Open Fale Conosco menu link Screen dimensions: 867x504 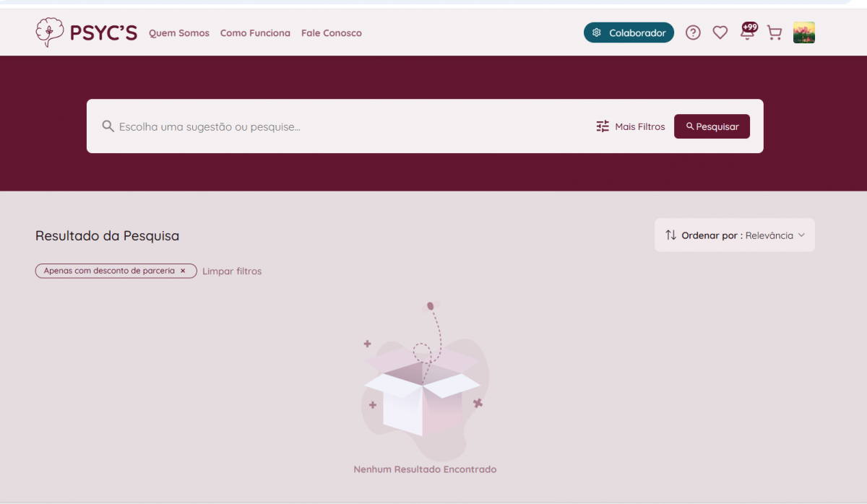[x=332, y=33]
